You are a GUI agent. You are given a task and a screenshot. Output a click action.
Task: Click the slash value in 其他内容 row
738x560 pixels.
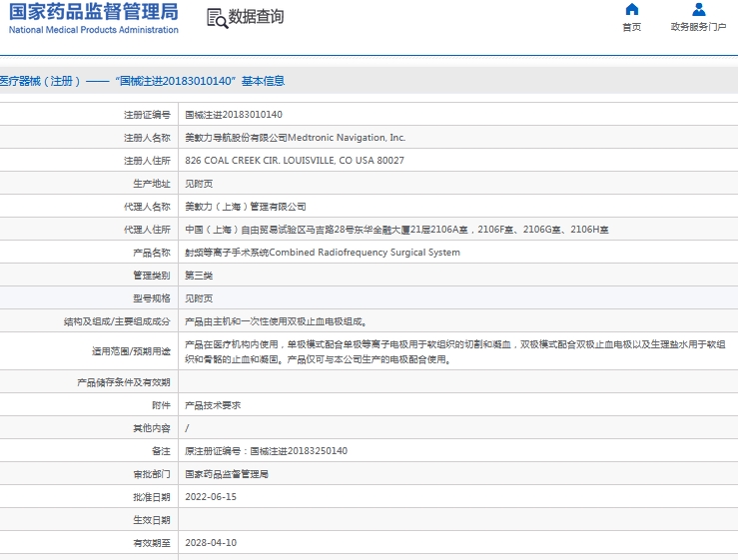point(187,428)
